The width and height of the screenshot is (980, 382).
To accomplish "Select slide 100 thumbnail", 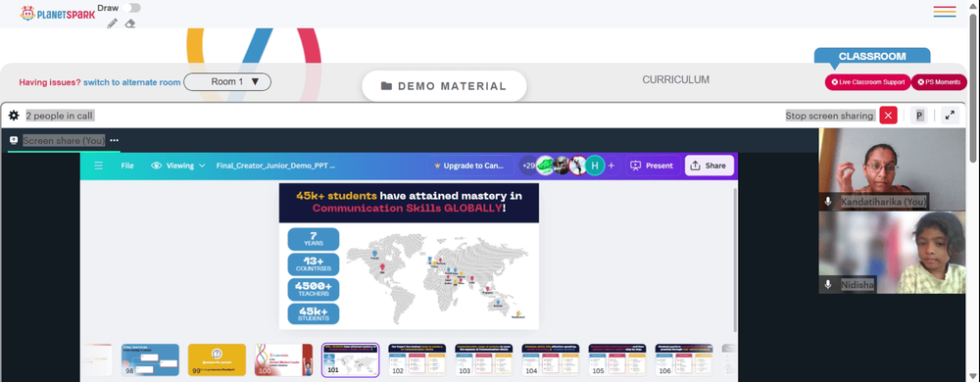I will tap(284, 360).
